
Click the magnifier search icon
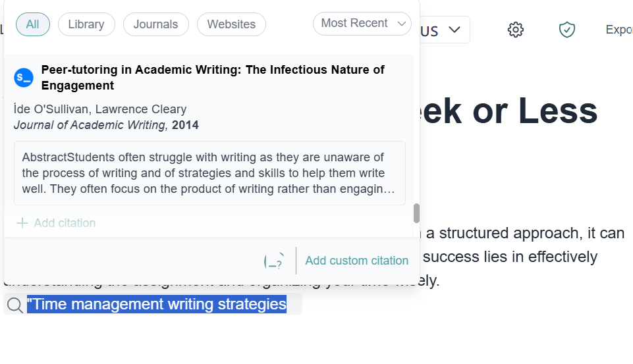(x=14, y=305)
